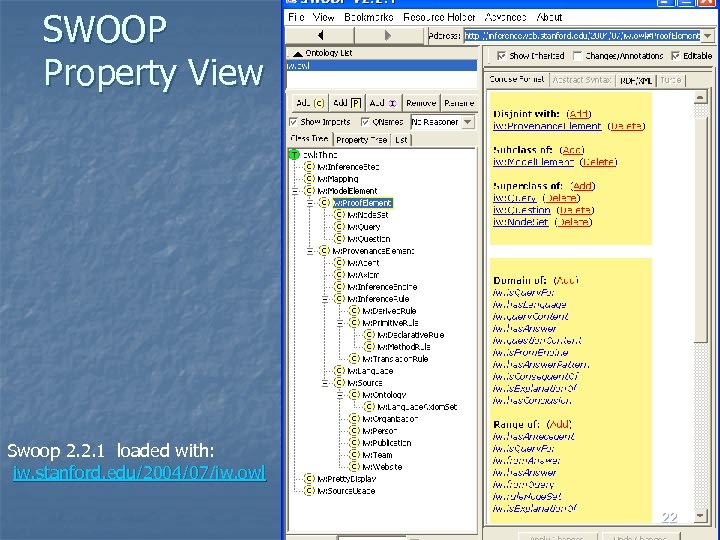This screenshot has height=540, width=720.
Task: Click the class icon beside iw:PrettyDisplay
Action: (309, 478)
